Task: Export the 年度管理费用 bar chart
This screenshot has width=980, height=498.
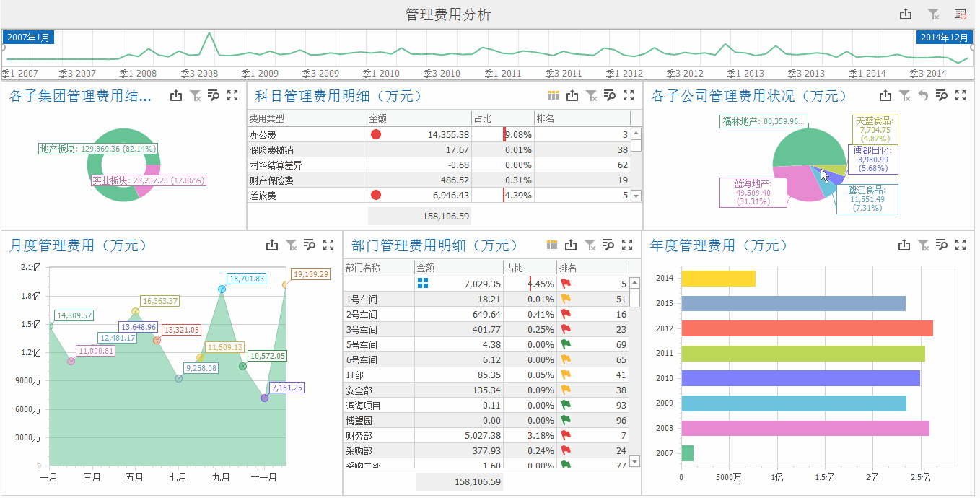Action: 904,245
